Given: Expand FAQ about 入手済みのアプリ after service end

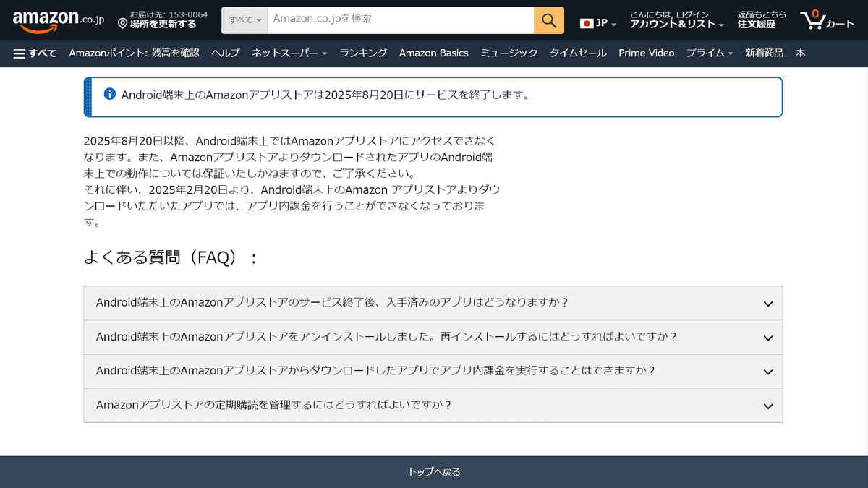Looking at the screenshot, I should pyautogui.click(x=433, y=303).
